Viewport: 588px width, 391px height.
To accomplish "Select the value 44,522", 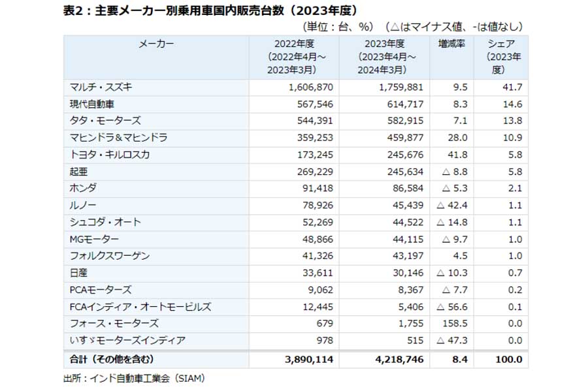I will [408, 222].
